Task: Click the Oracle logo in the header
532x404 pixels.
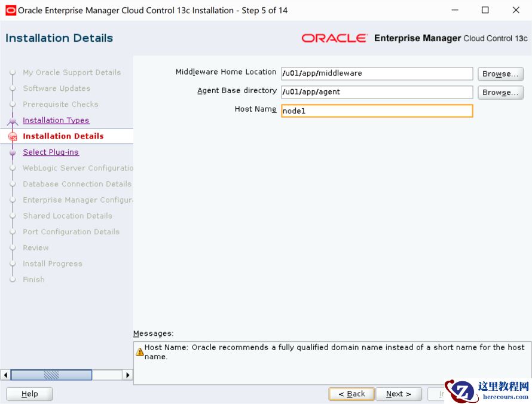Action: (334, 38)
